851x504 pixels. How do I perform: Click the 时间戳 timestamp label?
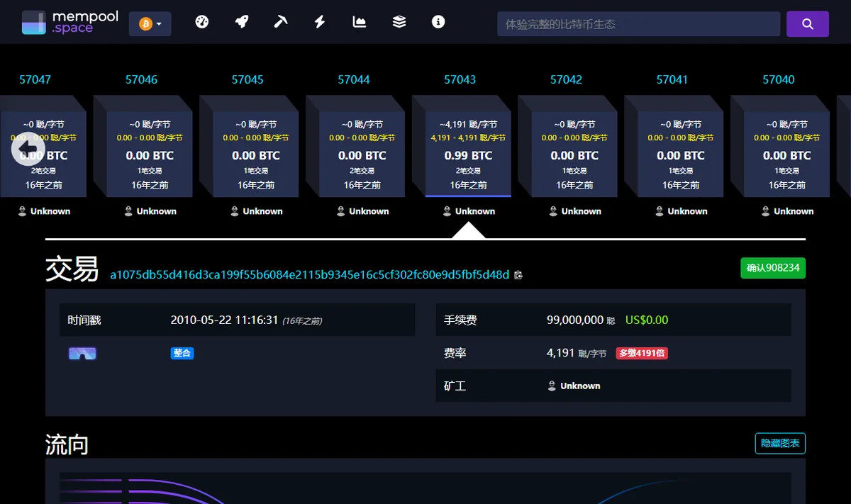[84, 320]
